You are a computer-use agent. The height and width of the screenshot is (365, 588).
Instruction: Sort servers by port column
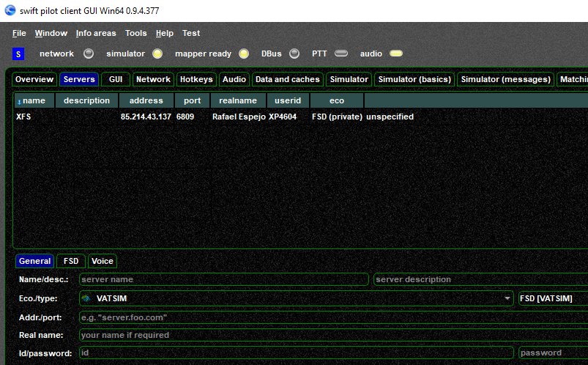point(193,100)
